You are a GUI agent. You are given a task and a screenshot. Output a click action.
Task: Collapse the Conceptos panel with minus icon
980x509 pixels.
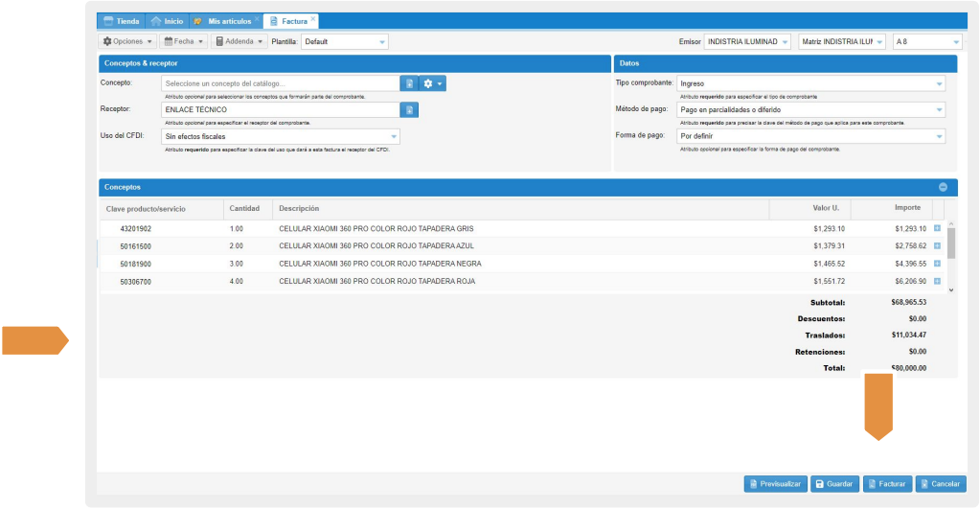coord(943,188)
